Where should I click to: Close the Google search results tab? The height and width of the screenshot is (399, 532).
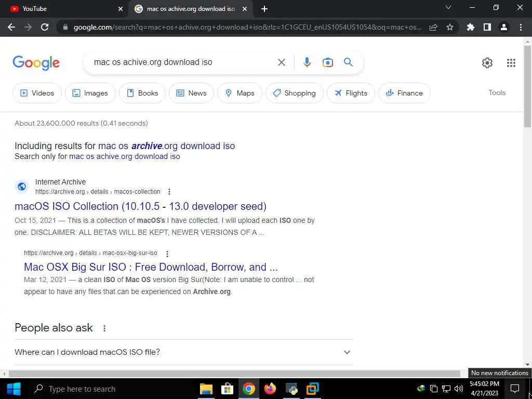[245, 9]
